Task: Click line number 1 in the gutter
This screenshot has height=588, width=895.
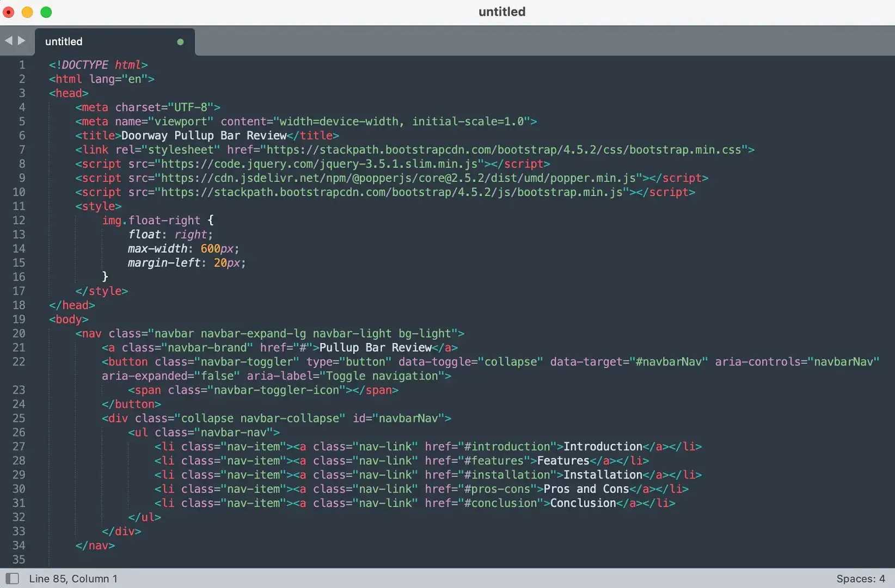Action: pos(22,64)
